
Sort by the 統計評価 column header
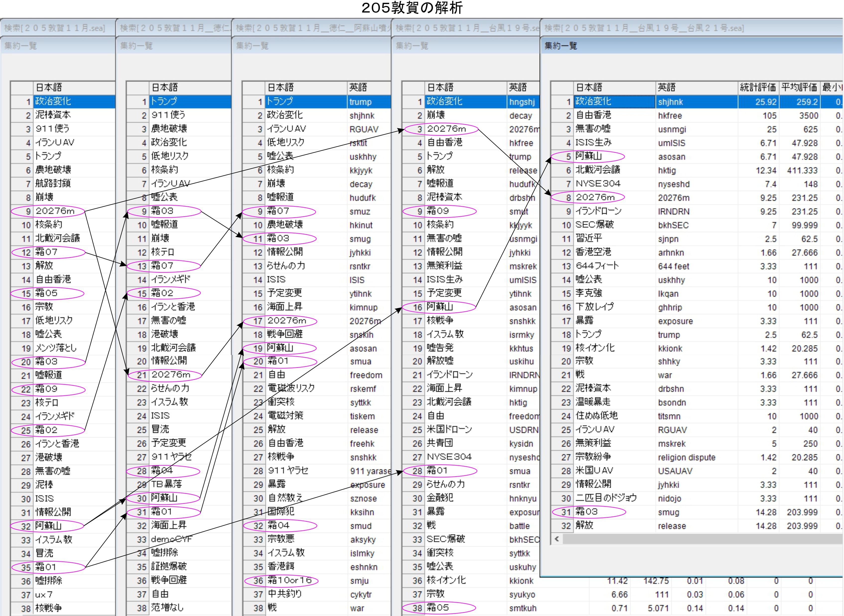(x=758, y=88)
